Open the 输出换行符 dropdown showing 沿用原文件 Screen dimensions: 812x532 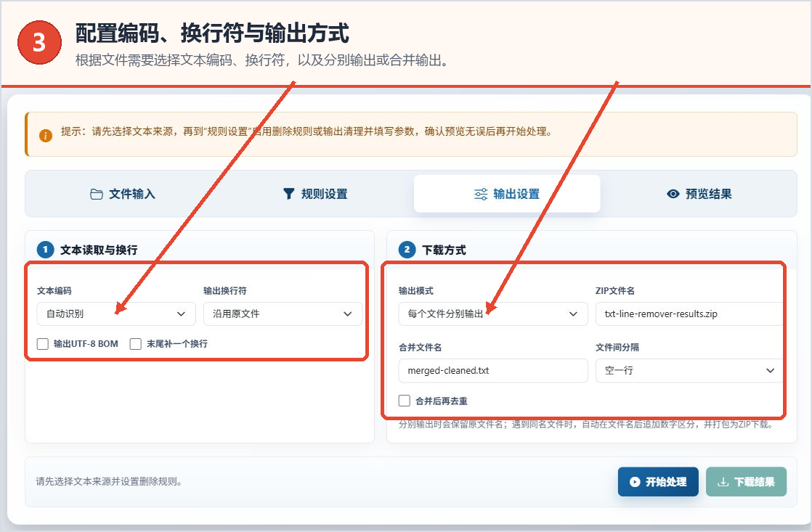point(283,314)
